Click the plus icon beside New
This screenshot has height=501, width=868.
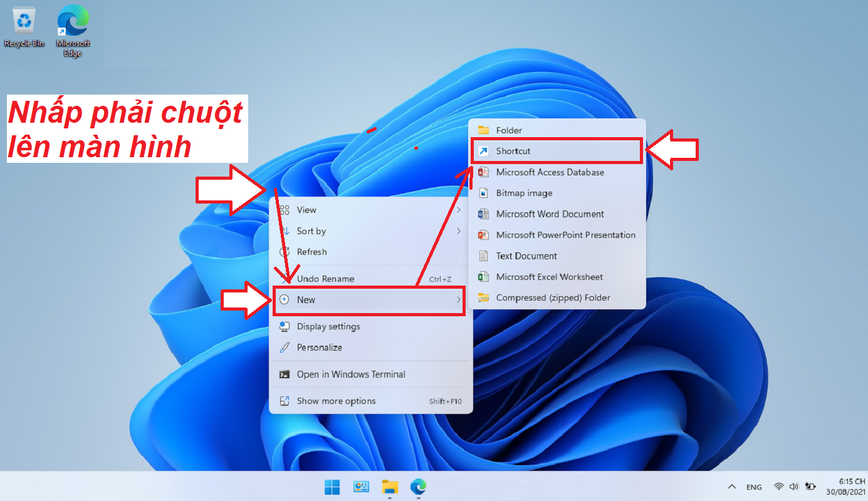click(x=284, y=299)
